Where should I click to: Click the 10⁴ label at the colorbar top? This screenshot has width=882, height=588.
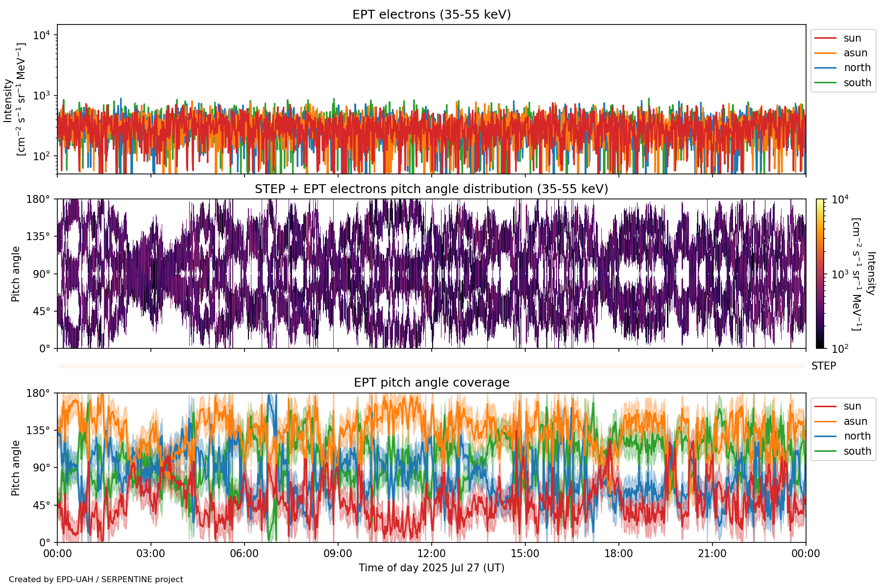coord(840,199)
